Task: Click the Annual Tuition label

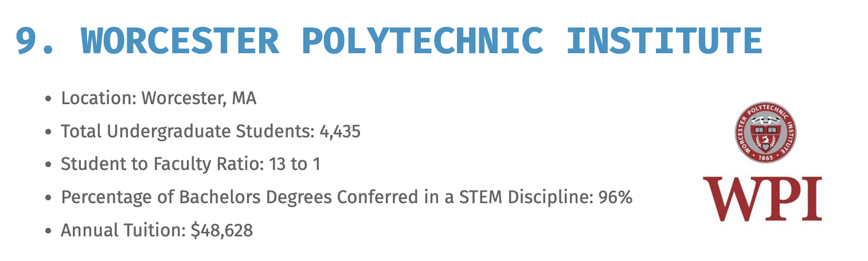Action: point(123,231)
